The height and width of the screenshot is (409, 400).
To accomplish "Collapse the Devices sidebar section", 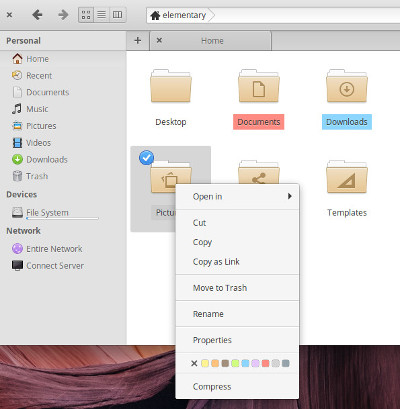I will [x=22, y=194].
